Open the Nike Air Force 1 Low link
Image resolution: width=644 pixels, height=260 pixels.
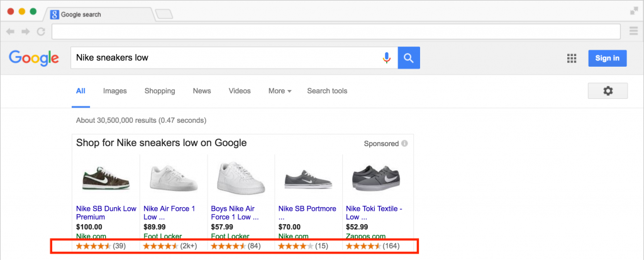point(169,213)
